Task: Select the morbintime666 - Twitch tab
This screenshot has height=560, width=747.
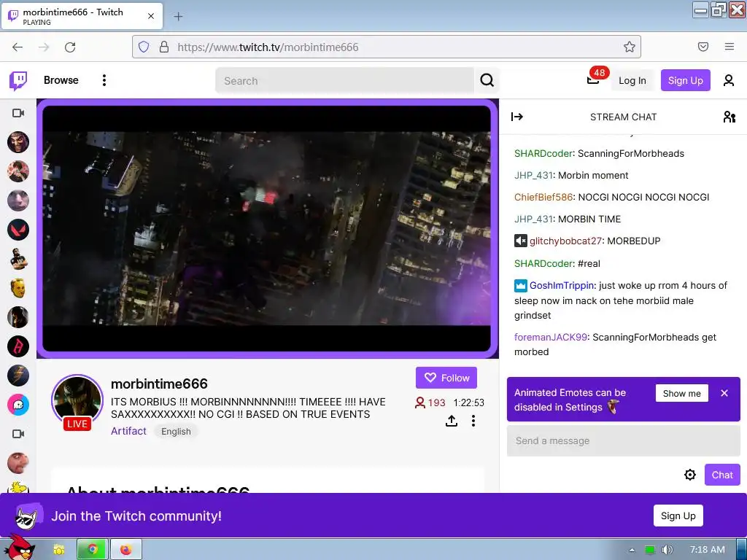Action: point(82,16)
